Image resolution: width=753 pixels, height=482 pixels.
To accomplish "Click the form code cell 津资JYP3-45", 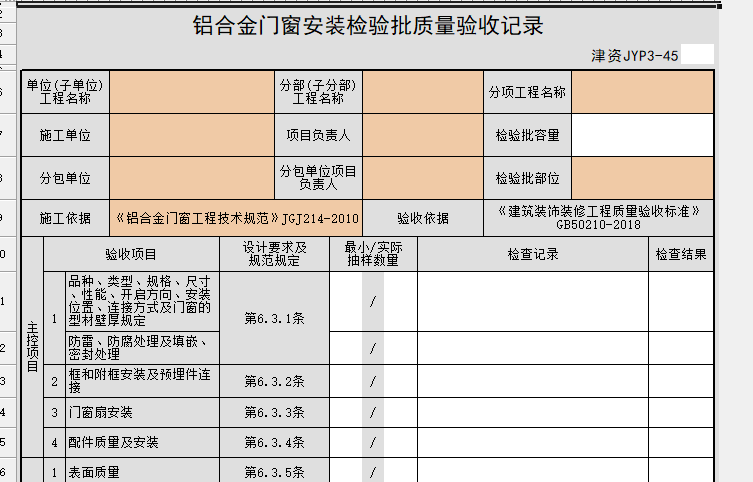I will (x=634, y=56).
